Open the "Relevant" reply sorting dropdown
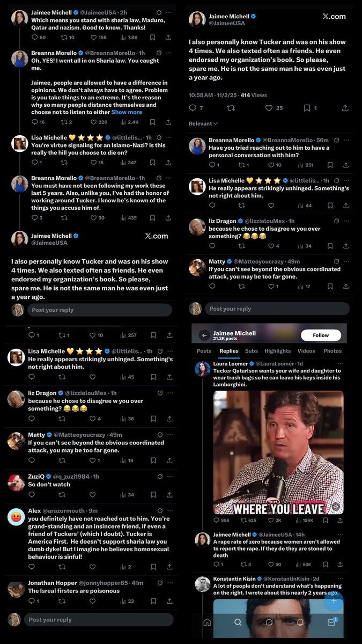This screenshot has width=362, height=644. [x=203, y=123]
